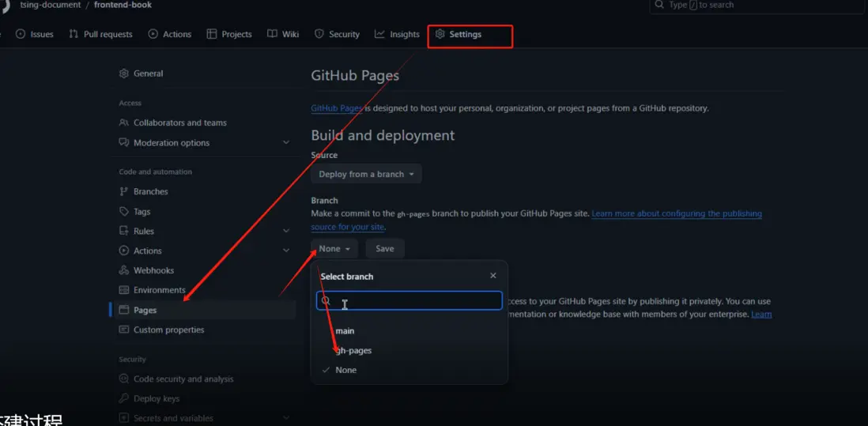Click the Environments server icon
The height and width of the screenshot is (426, 868).
click(124, 290)
